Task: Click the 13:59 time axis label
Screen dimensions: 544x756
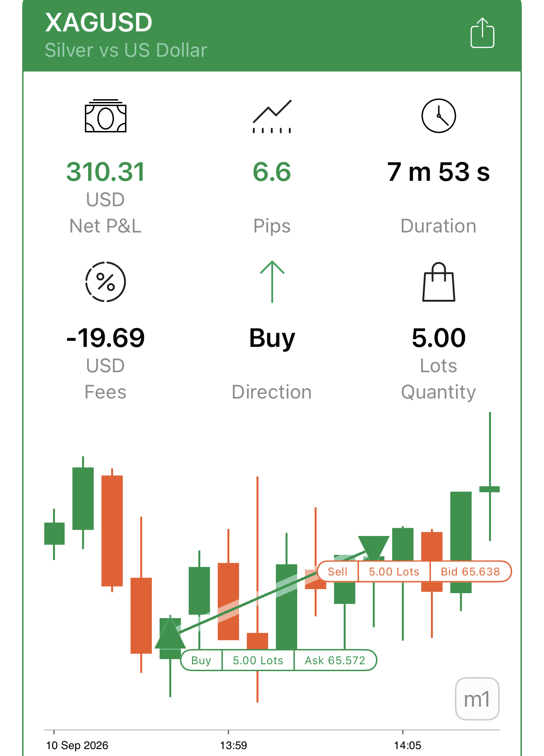Action: click(x=233, y=745)
